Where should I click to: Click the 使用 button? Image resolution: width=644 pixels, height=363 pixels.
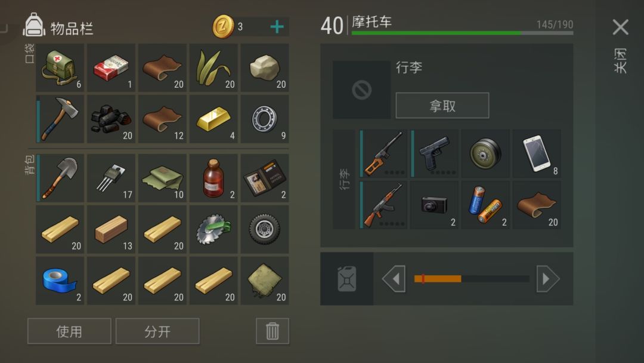click(x=69, y=331)
